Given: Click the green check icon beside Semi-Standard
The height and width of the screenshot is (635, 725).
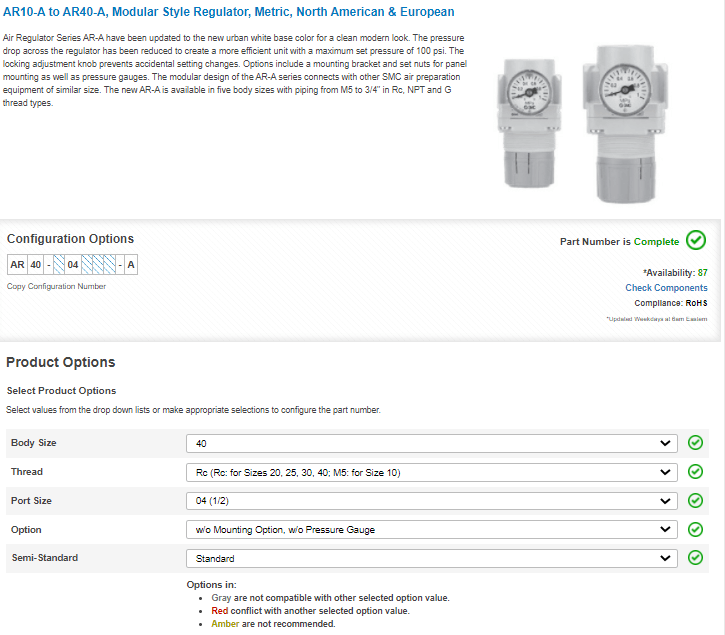Looking at the screenshot, I should tap(696, 558).
